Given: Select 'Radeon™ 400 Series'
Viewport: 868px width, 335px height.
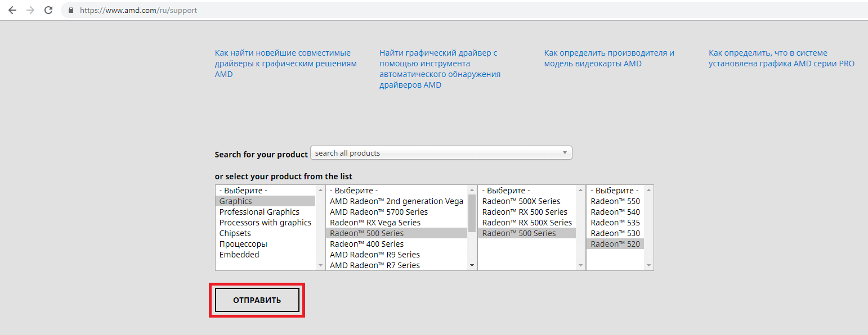Looking at the screenshot, I should (397, 244).
